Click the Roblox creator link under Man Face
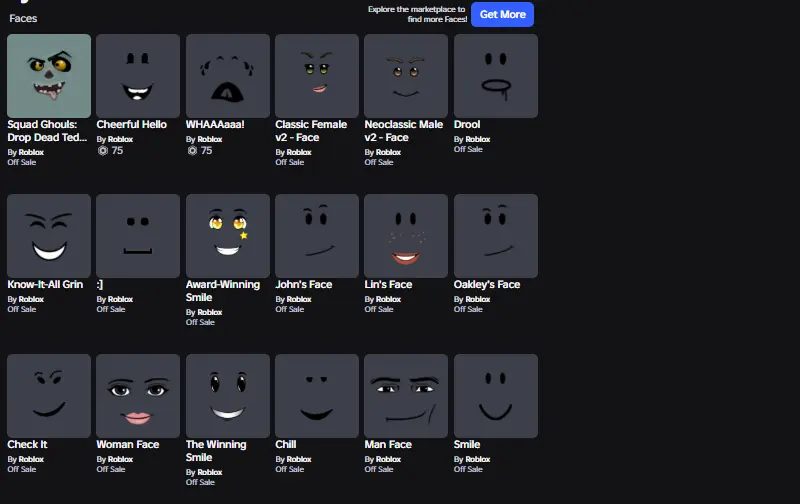 pyautogui.click(x=388, y=459)
